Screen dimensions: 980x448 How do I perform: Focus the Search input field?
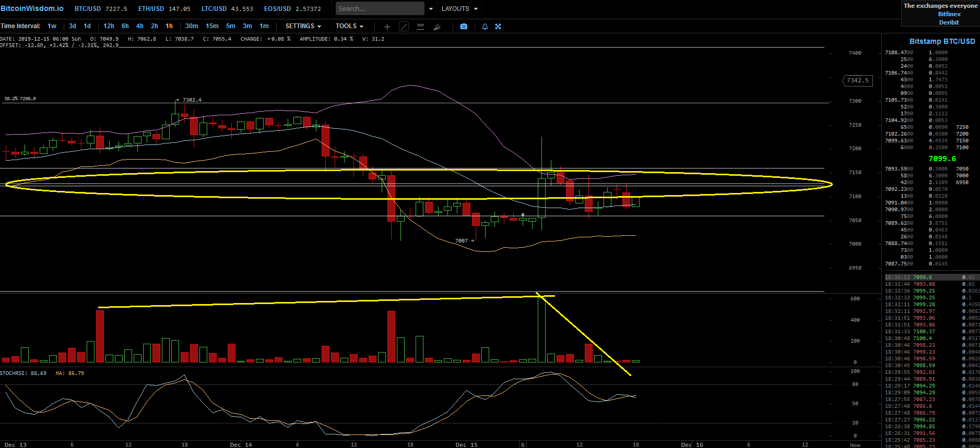(x=380, y=9)
